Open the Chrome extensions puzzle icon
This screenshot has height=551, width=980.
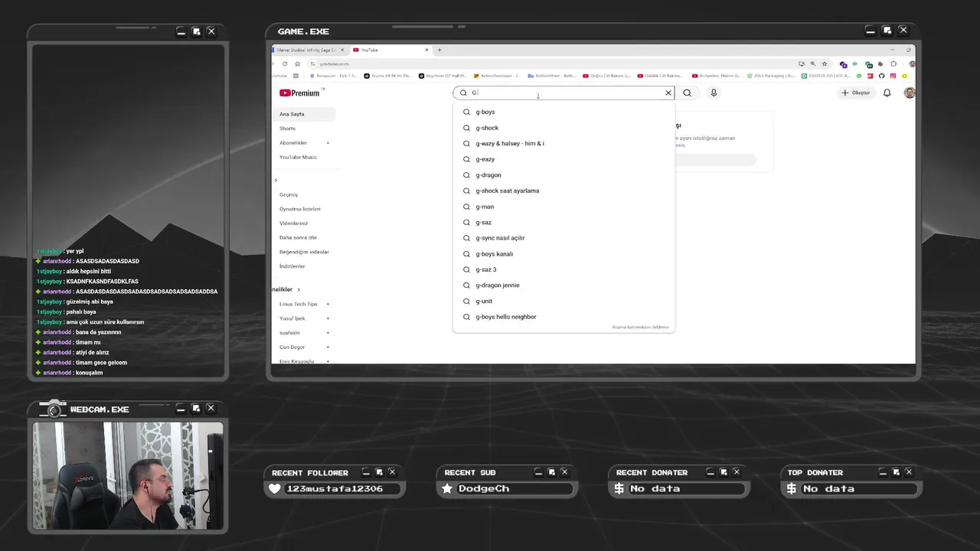[x=893, y=64]
